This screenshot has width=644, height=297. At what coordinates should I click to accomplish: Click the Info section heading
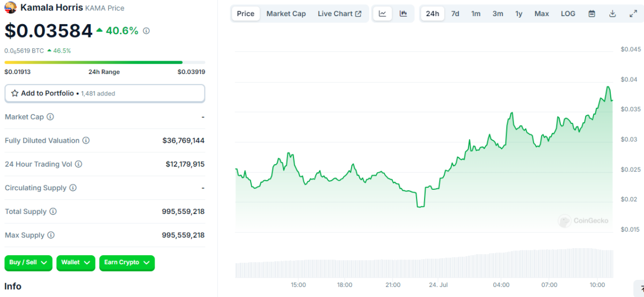tap(13, 286)
